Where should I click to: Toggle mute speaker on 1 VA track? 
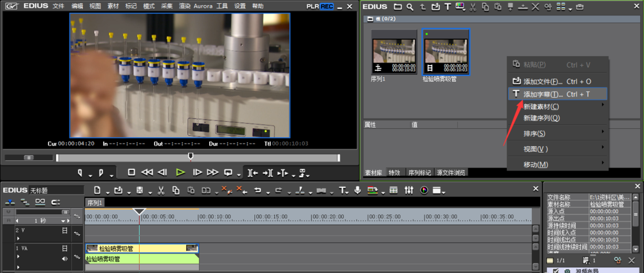tap(64, 259)
